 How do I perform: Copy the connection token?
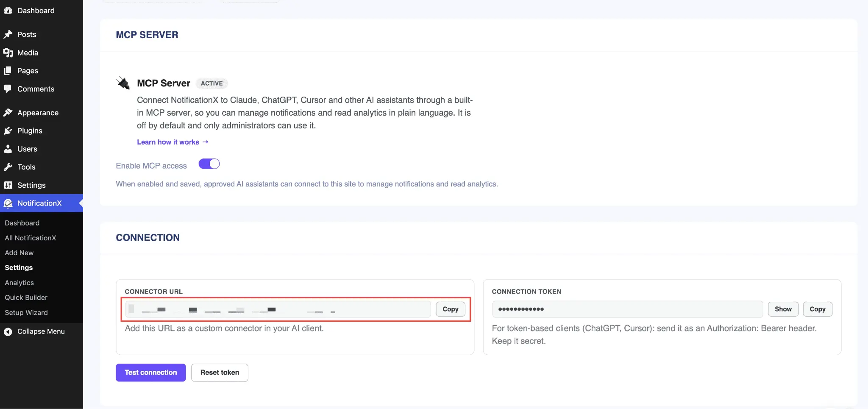click(x=818, y=309)
